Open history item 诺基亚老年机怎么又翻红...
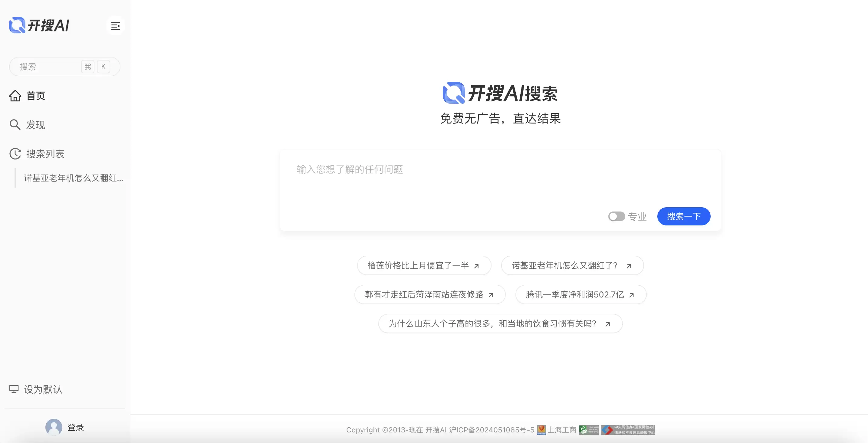Image resolution: width=868 pixels, height=443 pixels. point(73,178)
